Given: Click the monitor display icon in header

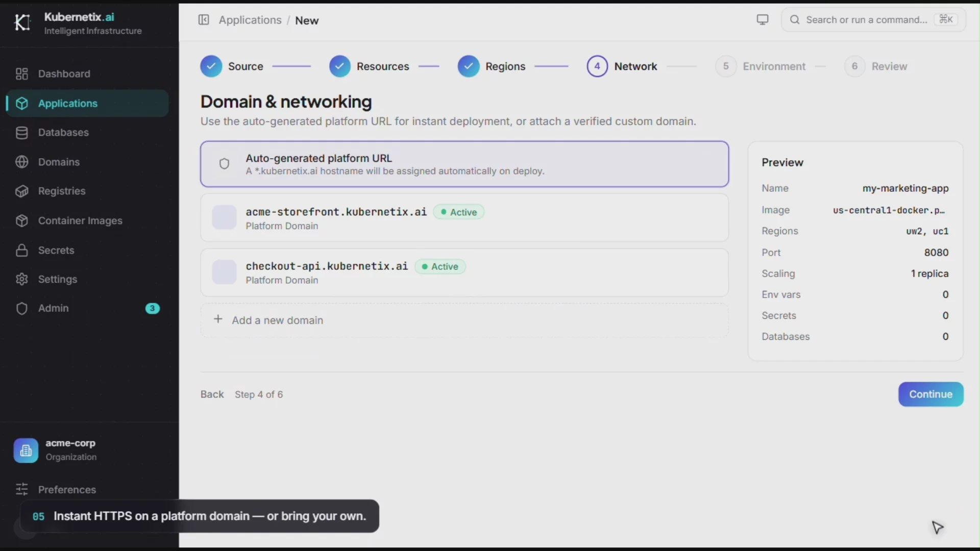Looking at the screenshot, I should [763, 20].
